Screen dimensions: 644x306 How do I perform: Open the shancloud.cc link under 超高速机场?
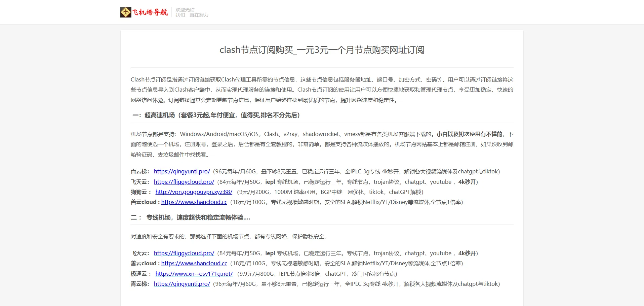pyautogui.click(x=194, y=202)
